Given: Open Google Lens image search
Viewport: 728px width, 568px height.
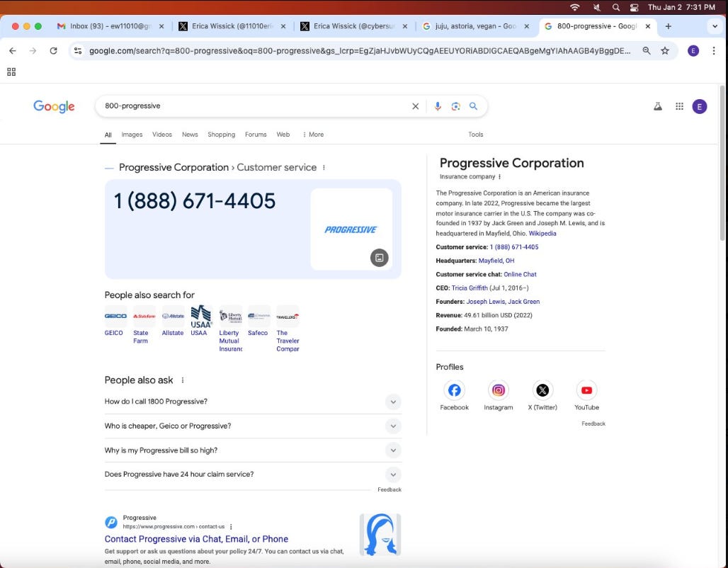Looking at the screenshot, I should [456, 106].
